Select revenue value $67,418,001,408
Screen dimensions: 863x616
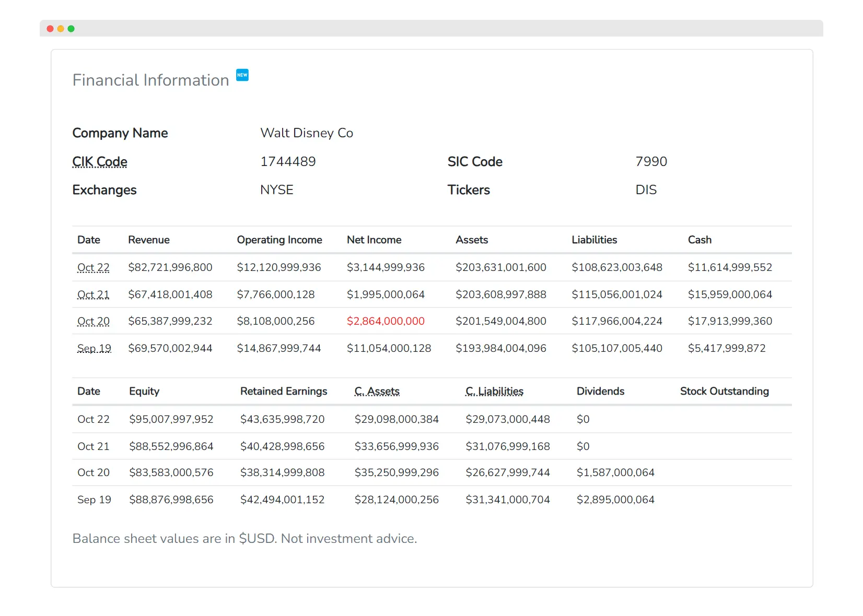(170, 294)
